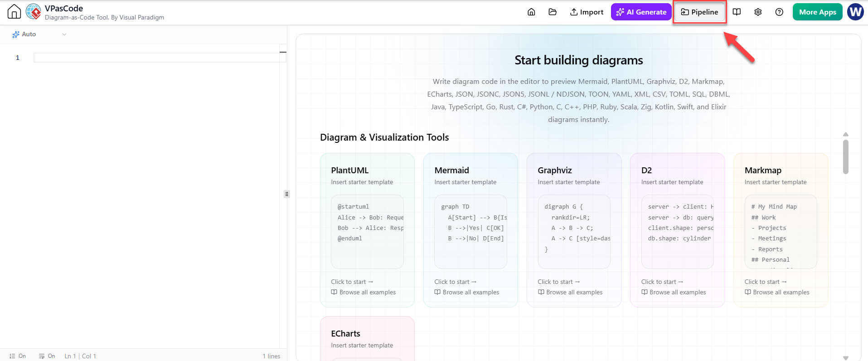Open help via the question mark icon
Viewport: 868px width, 361px height.
click(779, 12)
